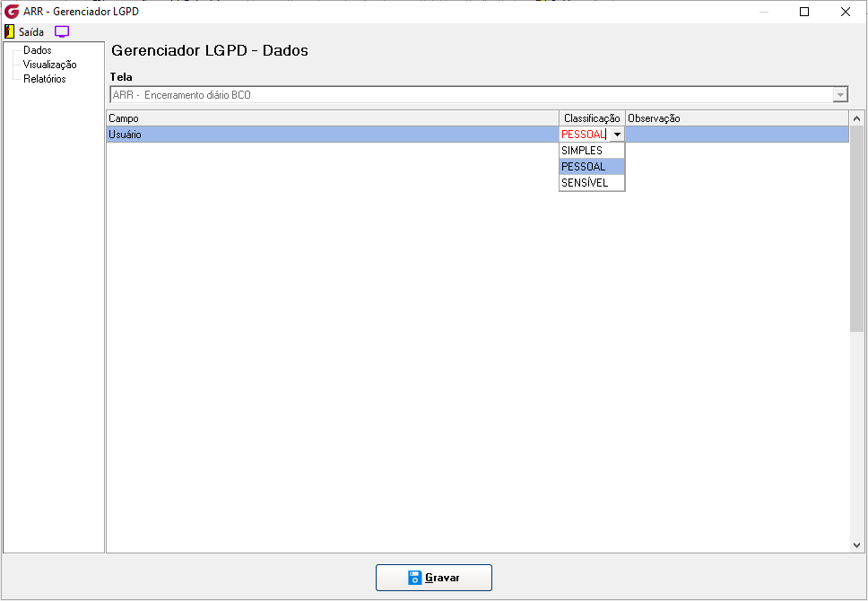Open Relatórios in the sidebar tree

[44, 79]
